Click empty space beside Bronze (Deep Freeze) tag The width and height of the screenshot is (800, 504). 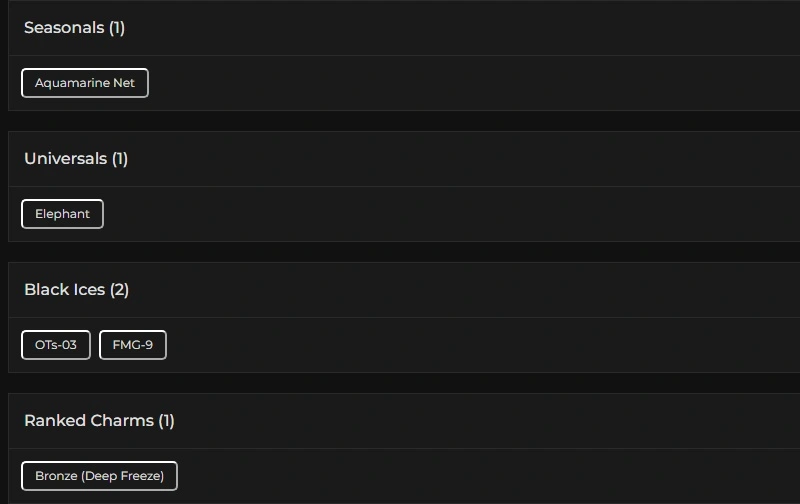[450, 476]
